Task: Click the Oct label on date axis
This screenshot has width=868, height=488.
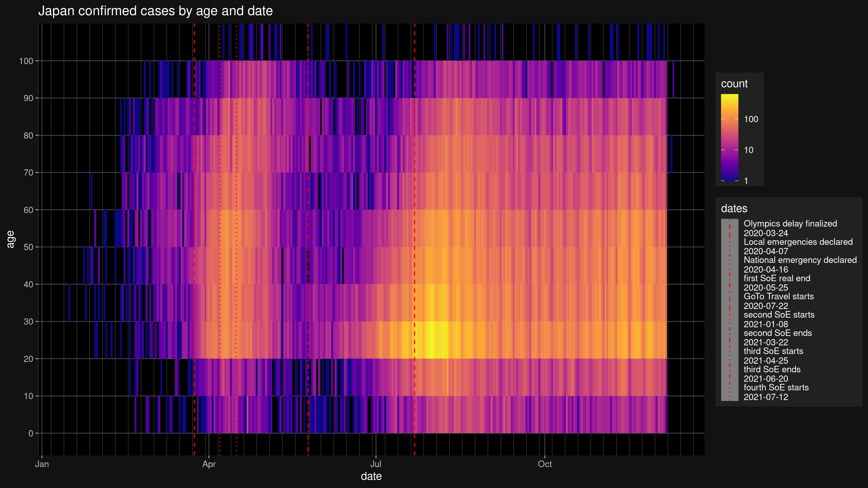Action: click(x=544, y=464)
